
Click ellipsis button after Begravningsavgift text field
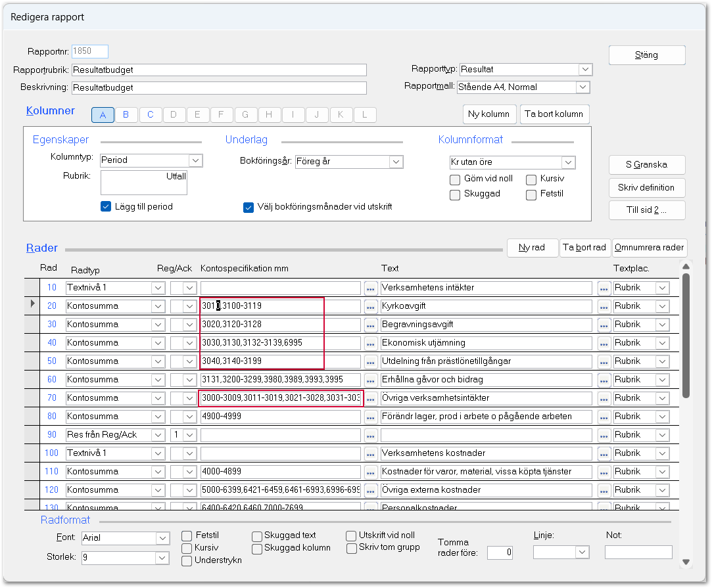point(604,325)
